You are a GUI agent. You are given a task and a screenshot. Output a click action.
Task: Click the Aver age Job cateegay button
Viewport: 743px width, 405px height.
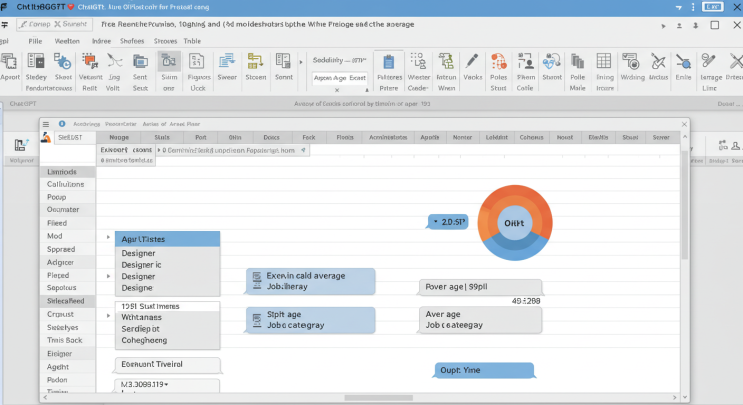[x=480, y=320]
